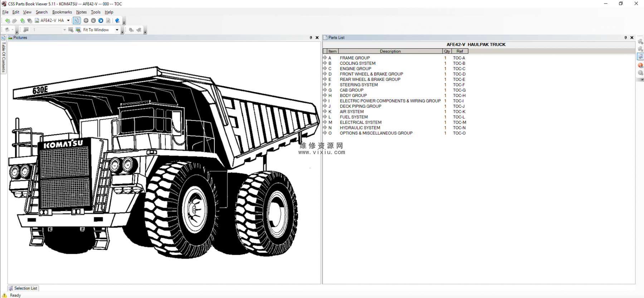Click the Back history arrow icon

click(x=7, y=21)
